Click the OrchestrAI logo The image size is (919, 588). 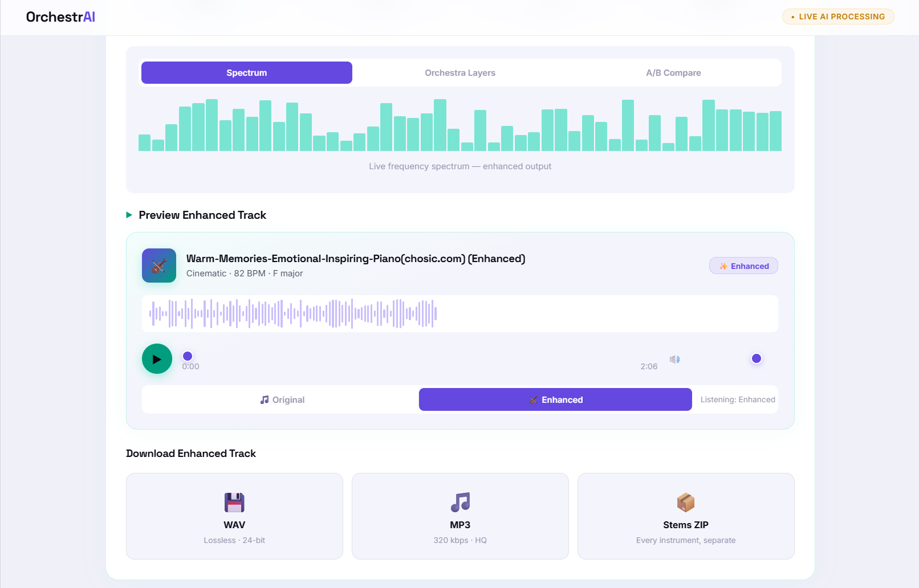[60, 17]
